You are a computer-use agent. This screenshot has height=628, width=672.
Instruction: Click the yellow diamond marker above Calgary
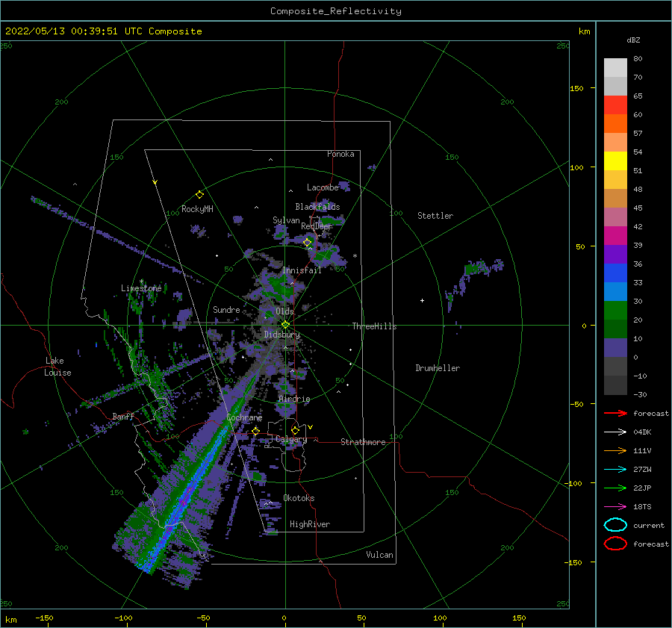point(295,430)
